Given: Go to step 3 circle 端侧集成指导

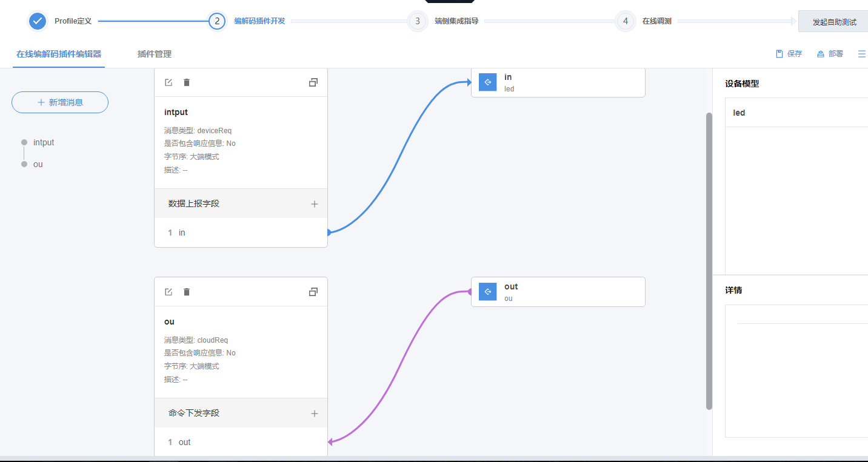Looking at the screenshot, I should tap(417, 21).
